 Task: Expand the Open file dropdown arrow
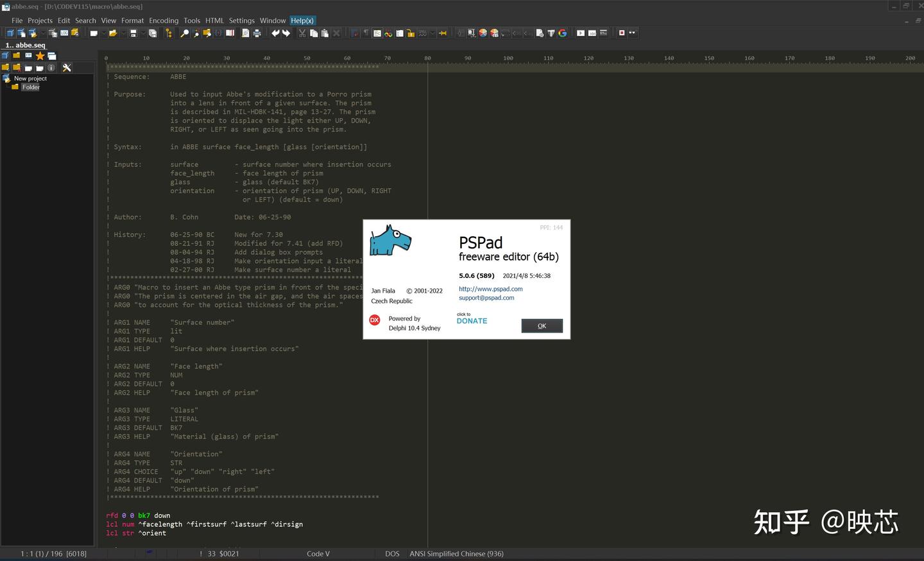point(123,33)
